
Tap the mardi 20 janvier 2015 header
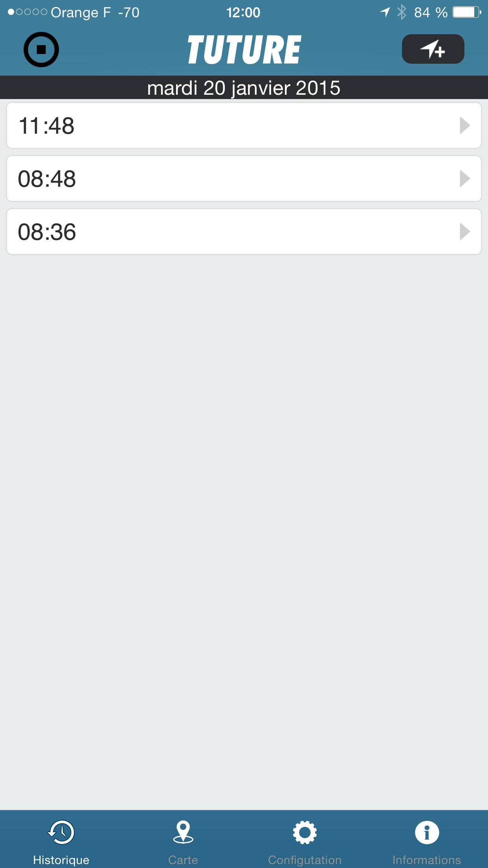(244, 88)
